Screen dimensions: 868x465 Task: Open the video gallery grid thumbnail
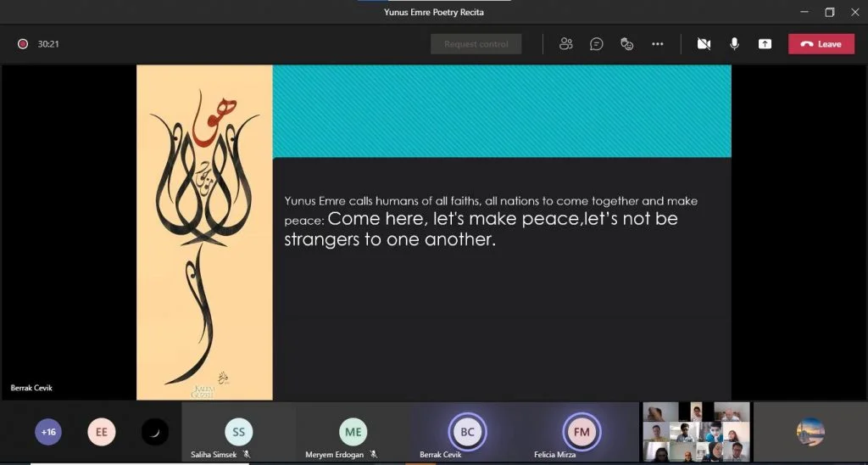tap(696, 432)
